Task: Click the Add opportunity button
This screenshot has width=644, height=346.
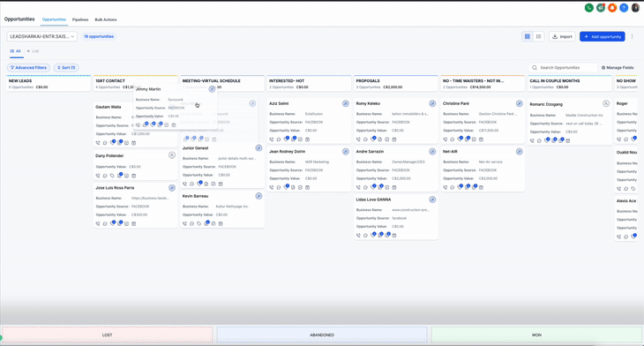Action: click(603, 36)
